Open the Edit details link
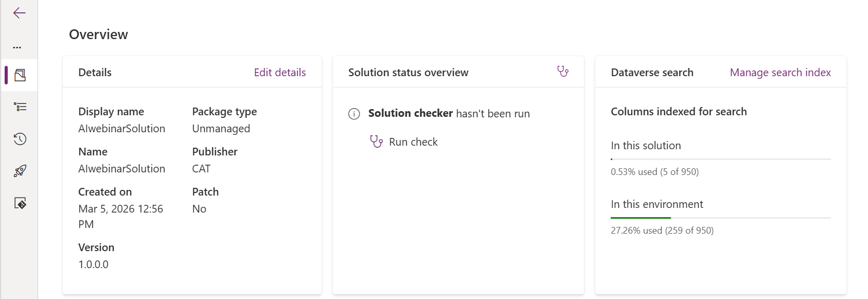The image size is (868, 299). click(x=279, y=73)
